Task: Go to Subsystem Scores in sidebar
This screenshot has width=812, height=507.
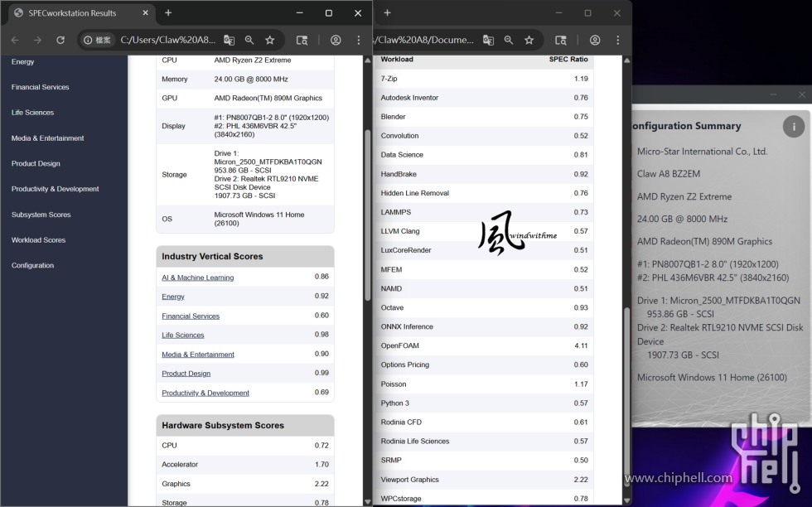Action: pos(41,215)
